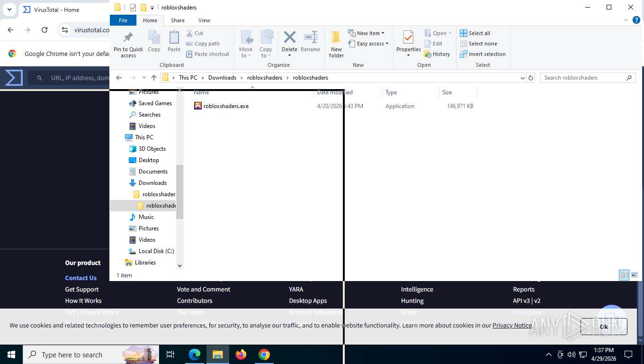Click the History button
Screen dimensions: 644x364
click(437, 54)
